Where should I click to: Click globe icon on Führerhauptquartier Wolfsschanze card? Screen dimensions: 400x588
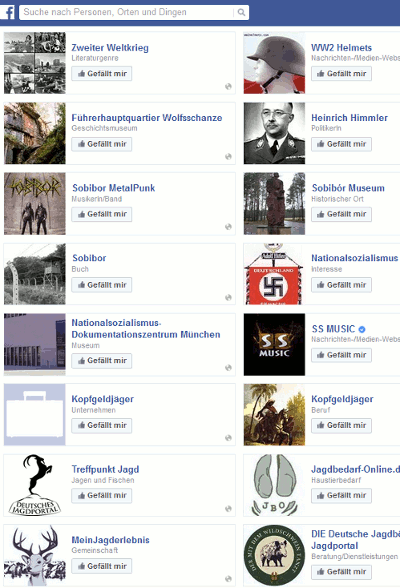[228, 156]
